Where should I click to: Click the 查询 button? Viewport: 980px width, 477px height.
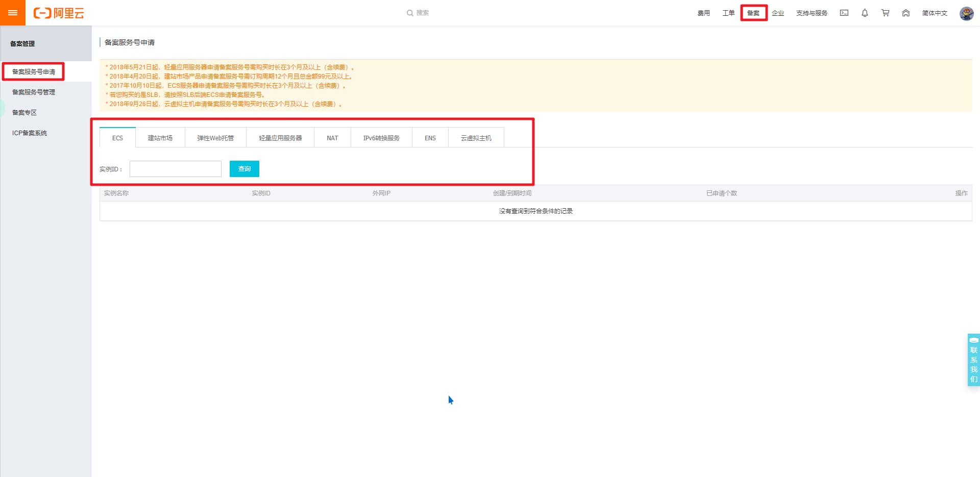coord(244,169)
